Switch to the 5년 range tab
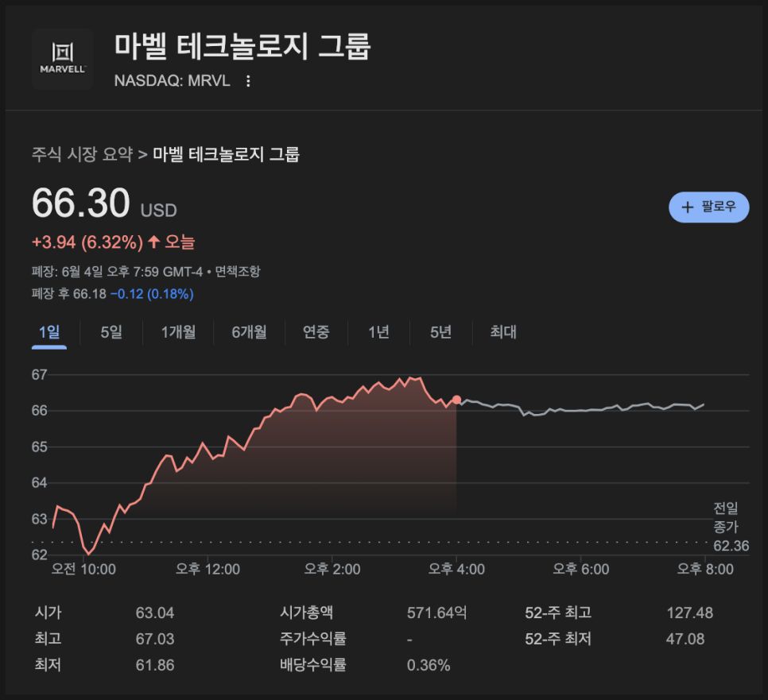This screenshot has height=700, width=768. [440, 332]
